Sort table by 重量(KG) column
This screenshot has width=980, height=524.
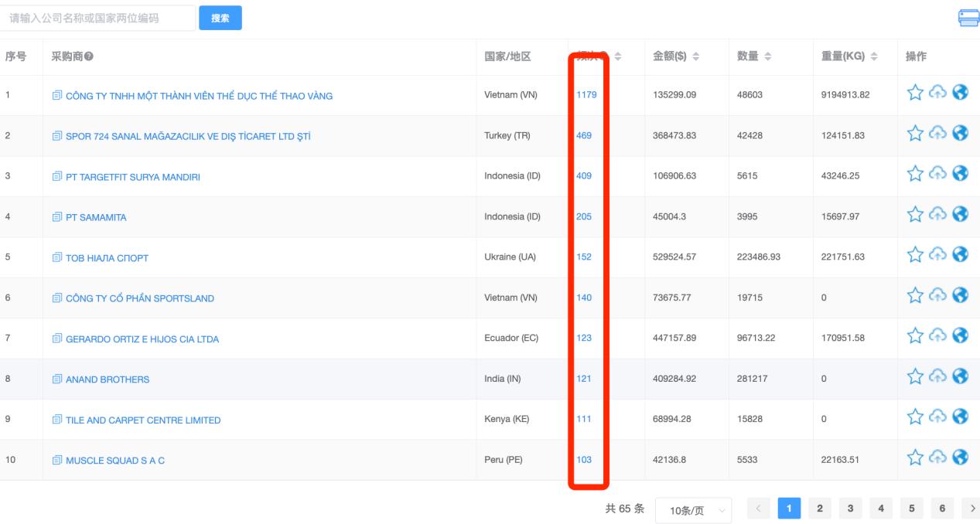874,57
